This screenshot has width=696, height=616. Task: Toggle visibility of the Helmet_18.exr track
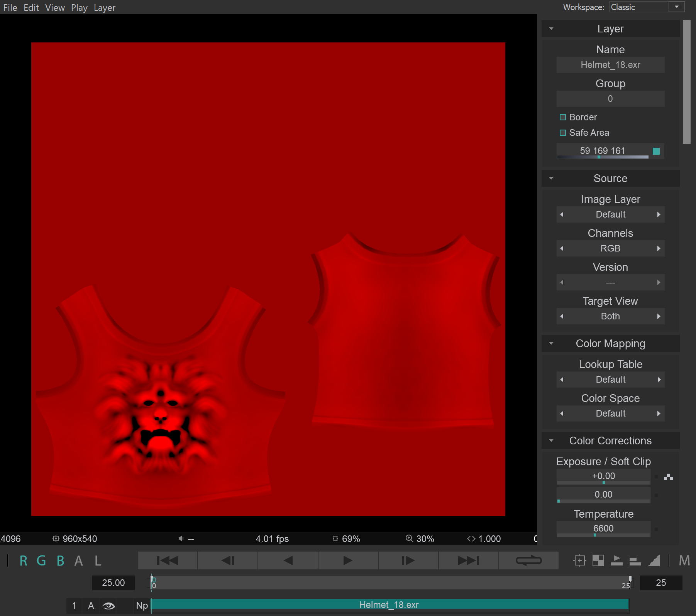pos(108,605)
